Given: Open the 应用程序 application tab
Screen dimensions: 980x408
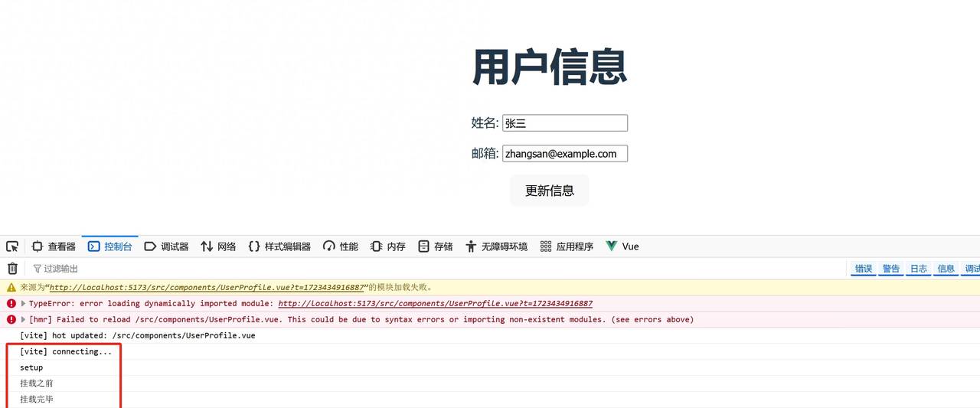Looking at the screenshot, I should pos(567,246).
